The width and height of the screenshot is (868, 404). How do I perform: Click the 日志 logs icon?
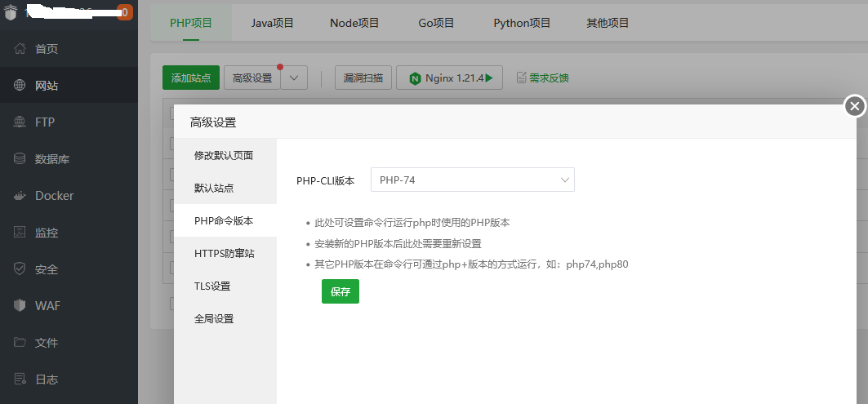(20, 380)
